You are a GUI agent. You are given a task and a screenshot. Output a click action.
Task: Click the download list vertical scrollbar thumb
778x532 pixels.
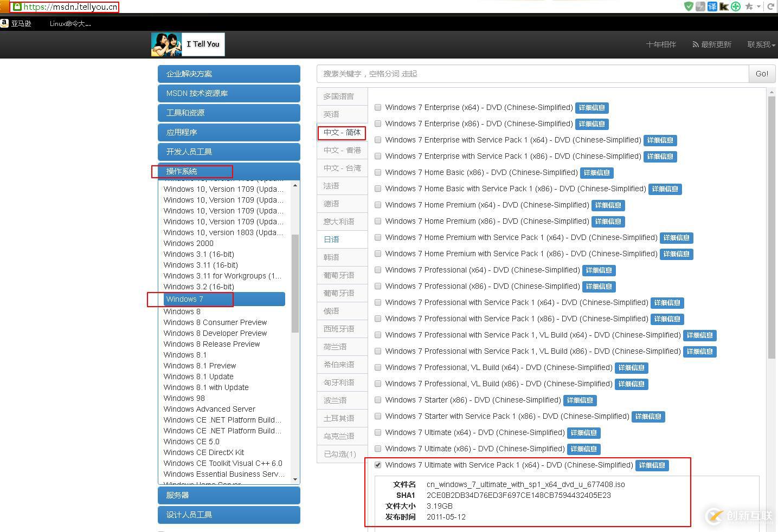point(771,228)
